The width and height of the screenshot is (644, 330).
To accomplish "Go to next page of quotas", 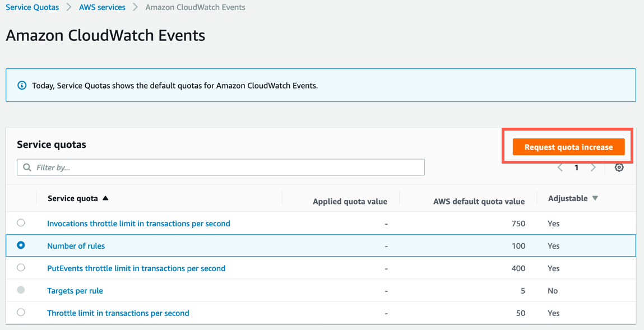I will pos(593,168).
